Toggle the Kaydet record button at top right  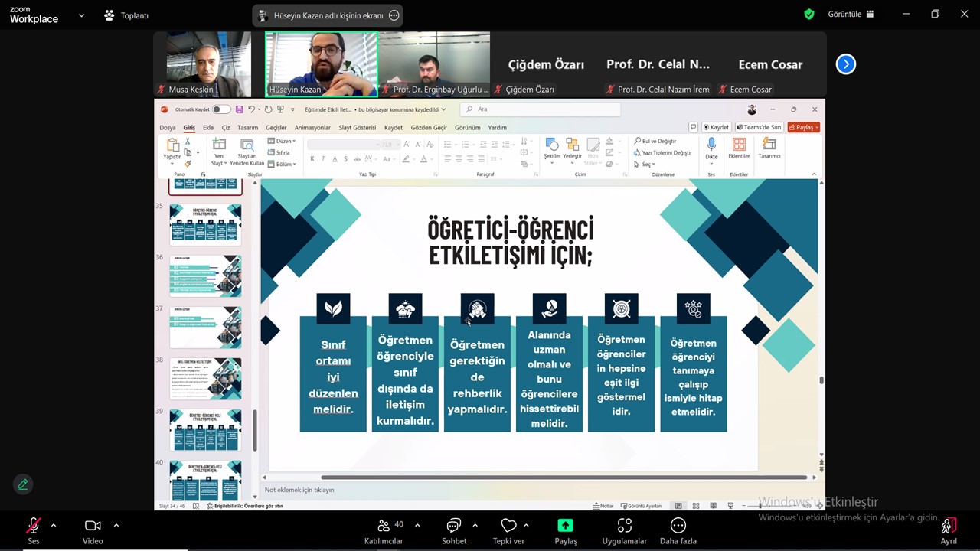click(x=716, y=127)
